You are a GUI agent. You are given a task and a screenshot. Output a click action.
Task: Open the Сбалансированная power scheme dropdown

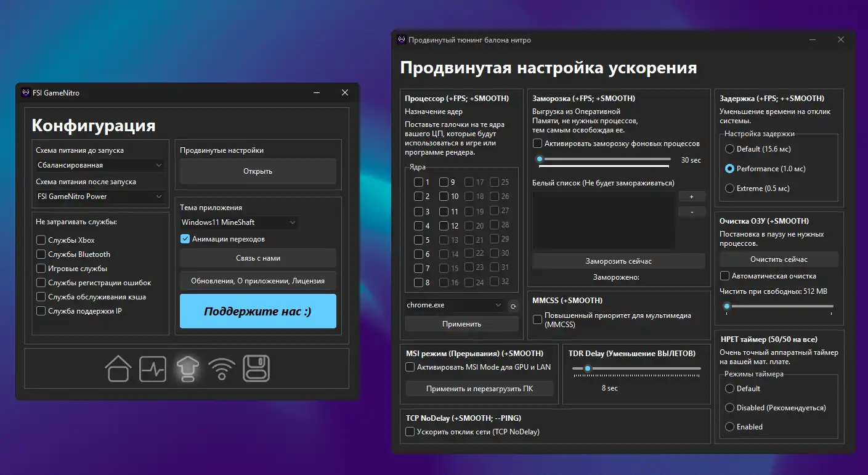(100, 165)
